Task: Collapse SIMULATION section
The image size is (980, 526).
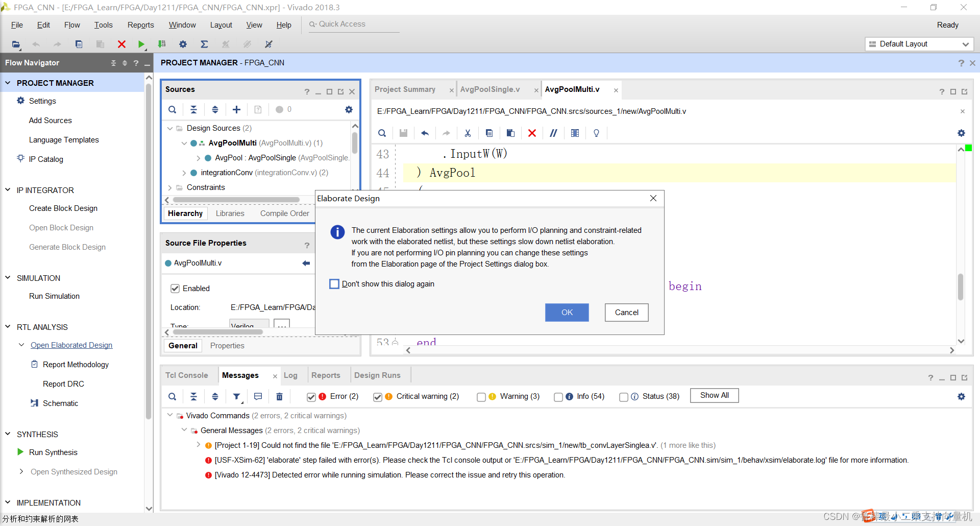Action: tap(8, 278)
